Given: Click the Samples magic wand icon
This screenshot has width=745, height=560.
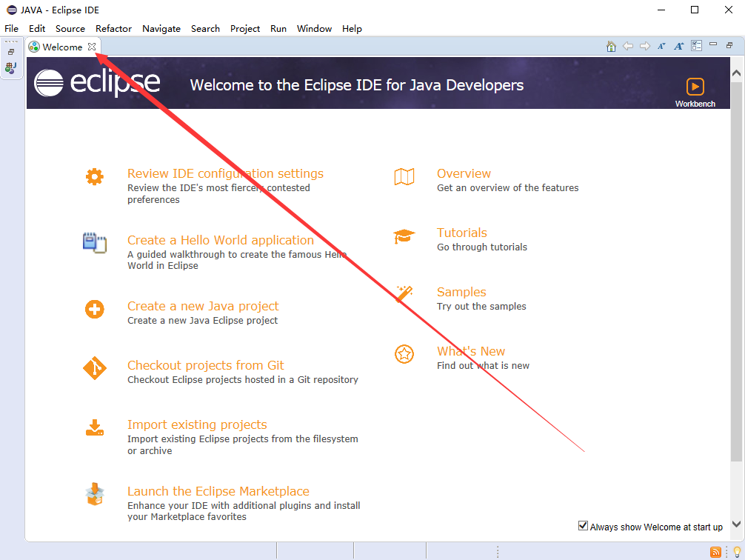Looking at the screenshot, I should 404,293.
